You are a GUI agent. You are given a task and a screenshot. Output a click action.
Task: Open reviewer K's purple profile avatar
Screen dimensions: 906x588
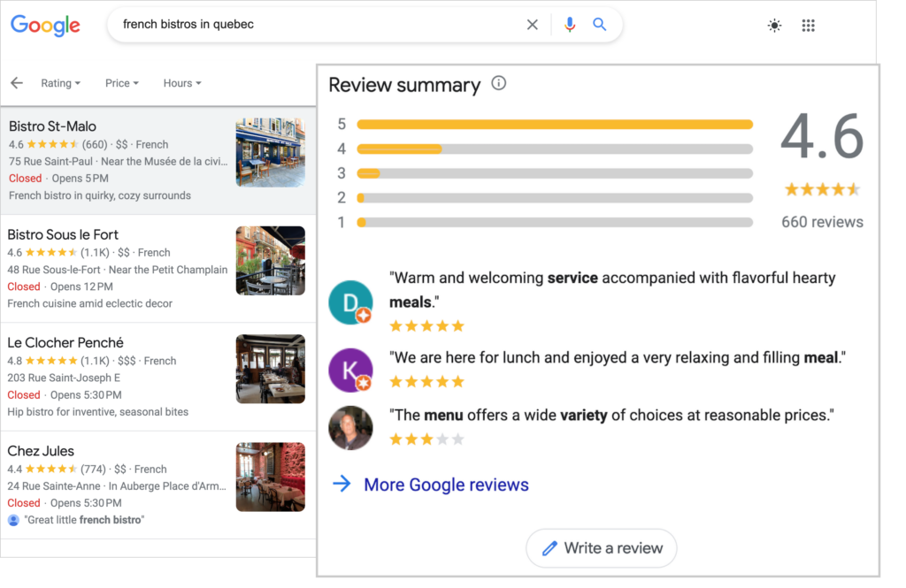[350, 370]
